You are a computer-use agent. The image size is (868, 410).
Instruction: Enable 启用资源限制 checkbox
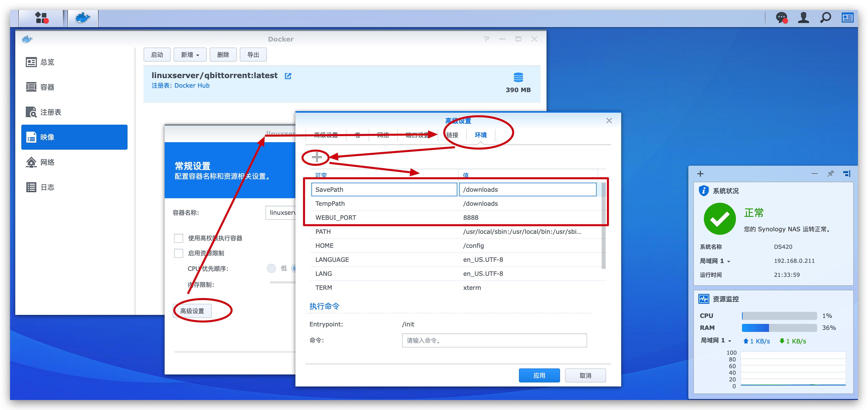coord(179,253)
